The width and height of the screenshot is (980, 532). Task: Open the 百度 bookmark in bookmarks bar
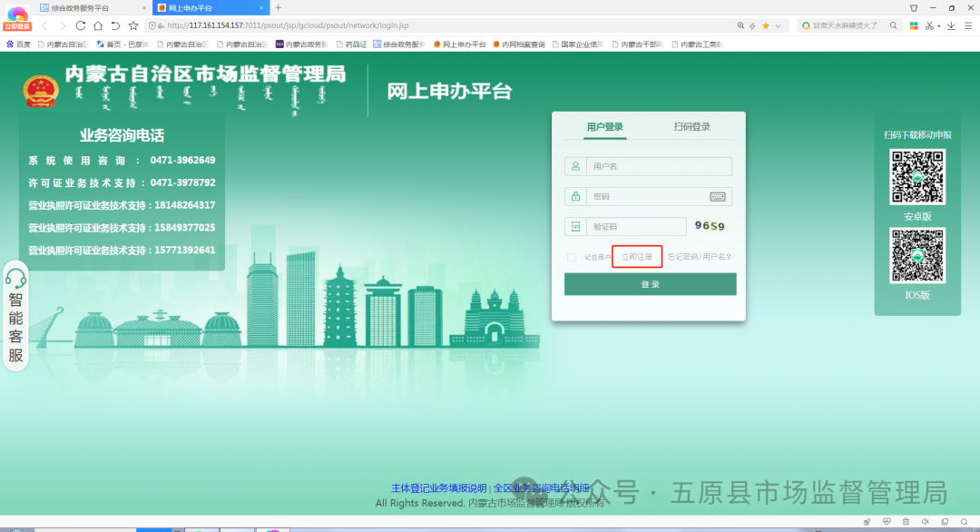pos(18,43)
